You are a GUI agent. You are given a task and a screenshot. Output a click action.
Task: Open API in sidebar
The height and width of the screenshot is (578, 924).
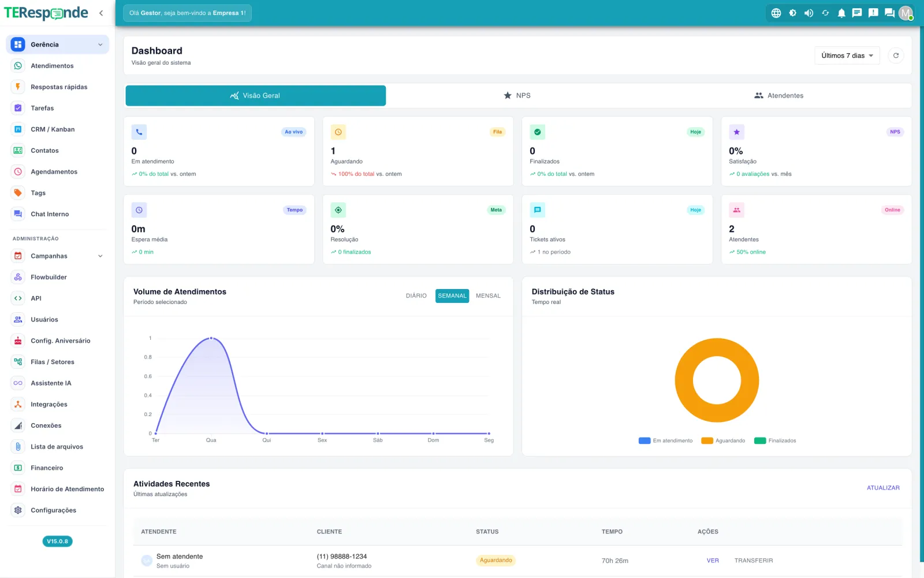click(x=57, y=298)
